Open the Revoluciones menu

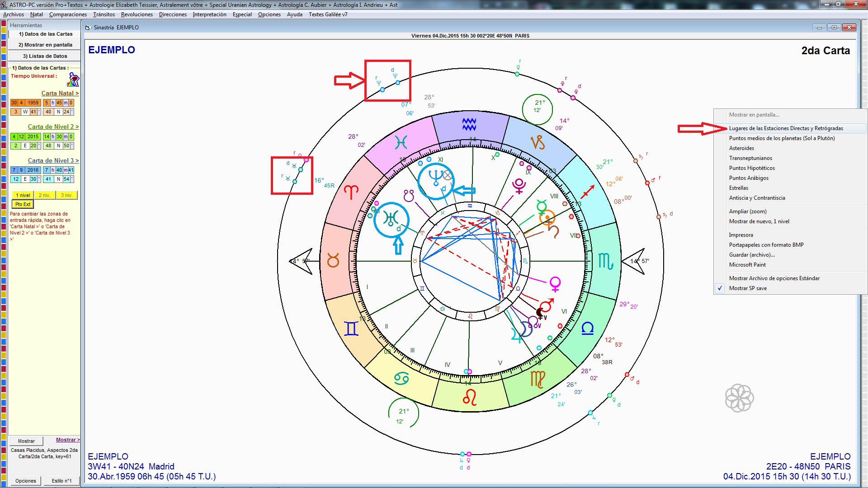pyautogui.click(x=137, y=14)
